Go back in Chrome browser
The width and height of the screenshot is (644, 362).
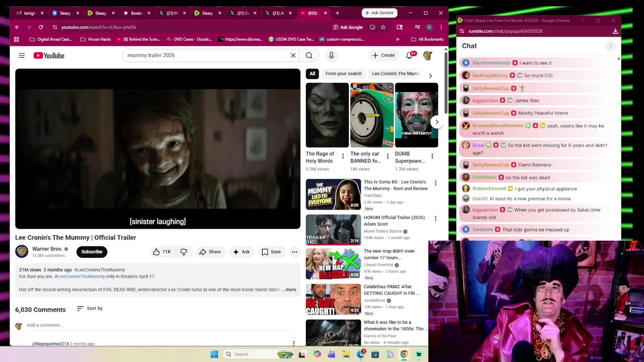tap(17, 27)
